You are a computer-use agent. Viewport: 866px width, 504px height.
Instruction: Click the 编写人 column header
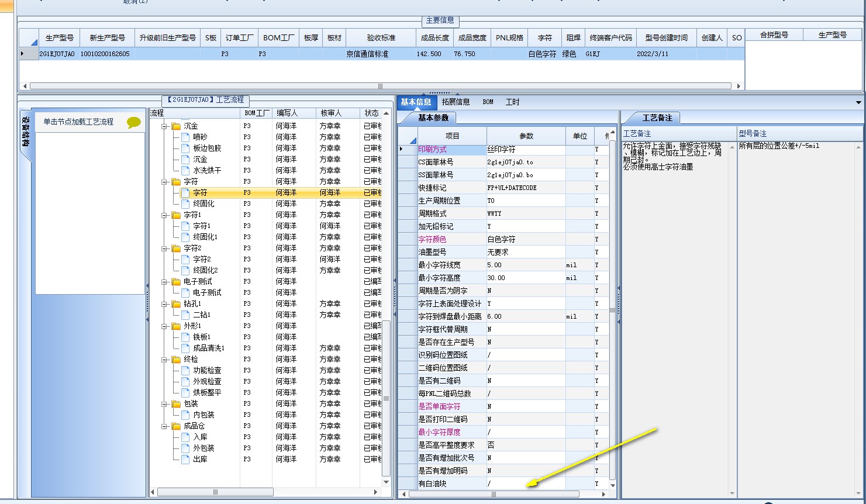[x=294, y=113]
